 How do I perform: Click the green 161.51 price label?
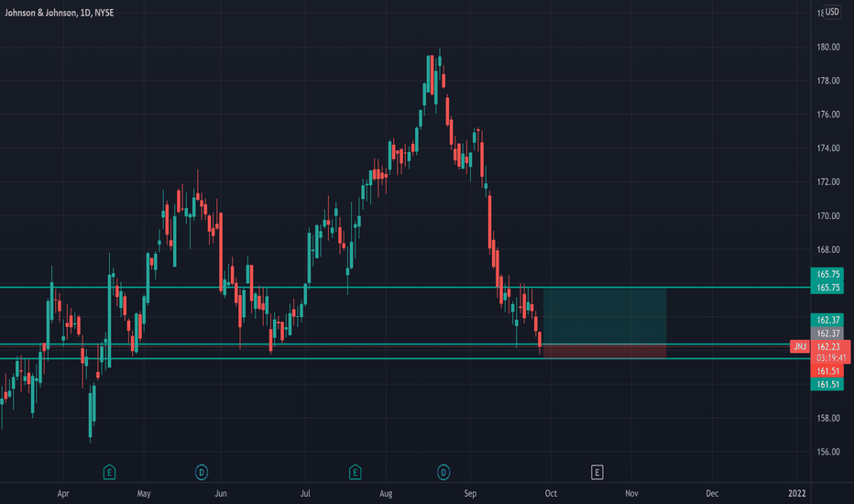click(827, 384)
